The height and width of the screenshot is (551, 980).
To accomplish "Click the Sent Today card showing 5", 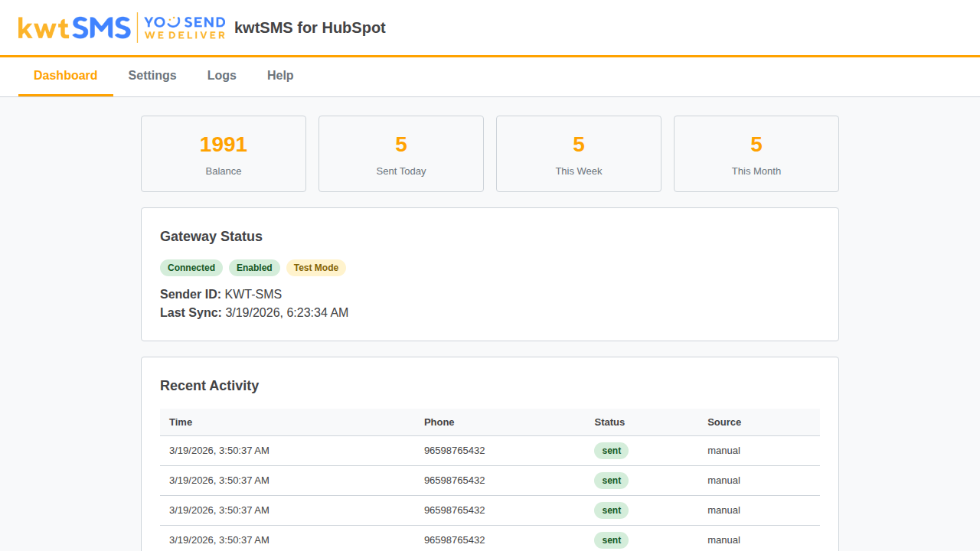I will pyautogui.click(x=400, y=153).
